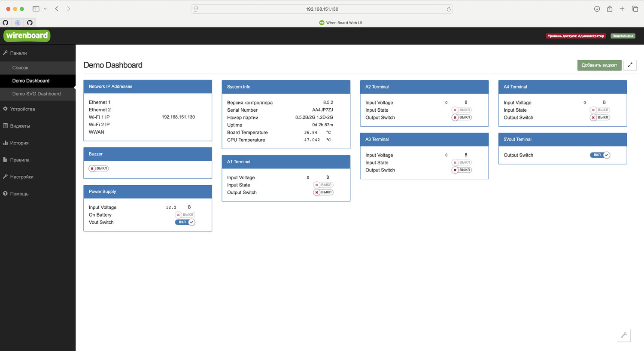Screen dimensions: 644x351
Task: Select Устройства in the sidebar
Action: [x=22, y=109]
